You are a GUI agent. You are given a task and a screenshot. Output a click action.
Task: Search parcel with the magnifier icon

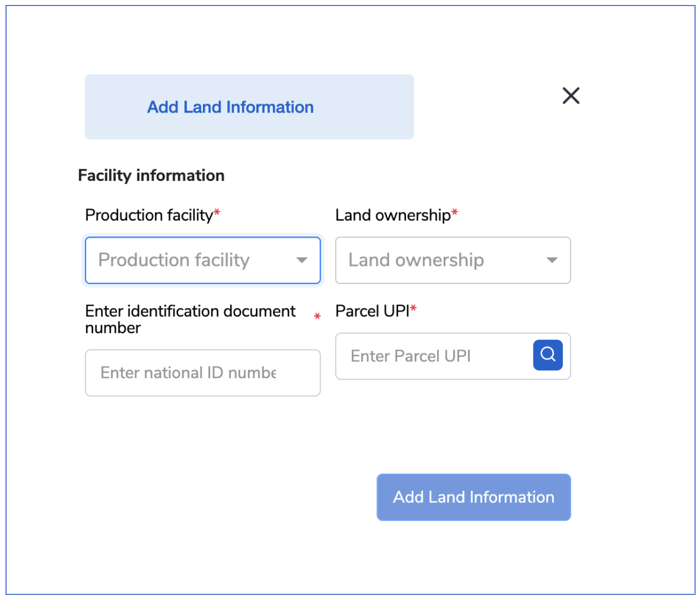[x=548, y=355]
